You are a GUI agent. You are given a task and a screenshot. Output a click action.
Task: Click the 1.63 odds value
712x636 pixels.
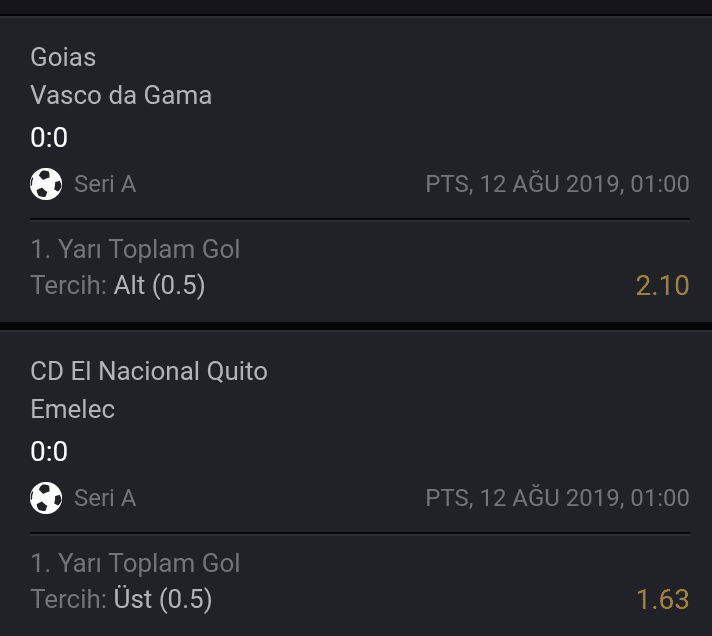click(663, 599)
